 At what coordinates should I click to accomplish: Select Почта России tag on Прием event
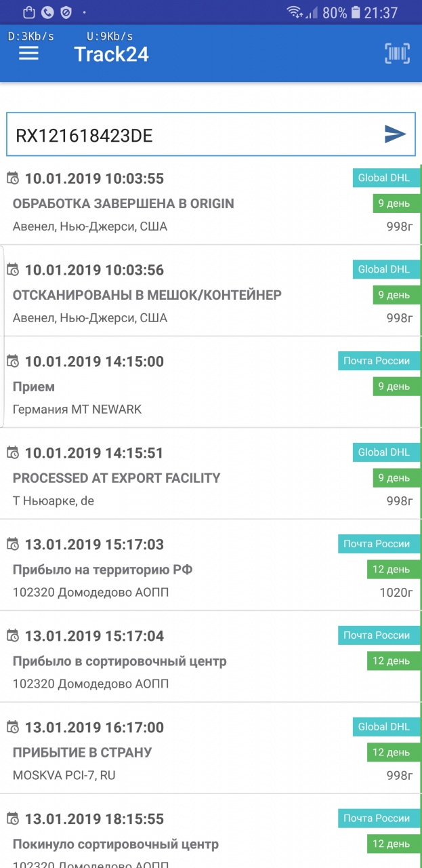coord(377,361)
